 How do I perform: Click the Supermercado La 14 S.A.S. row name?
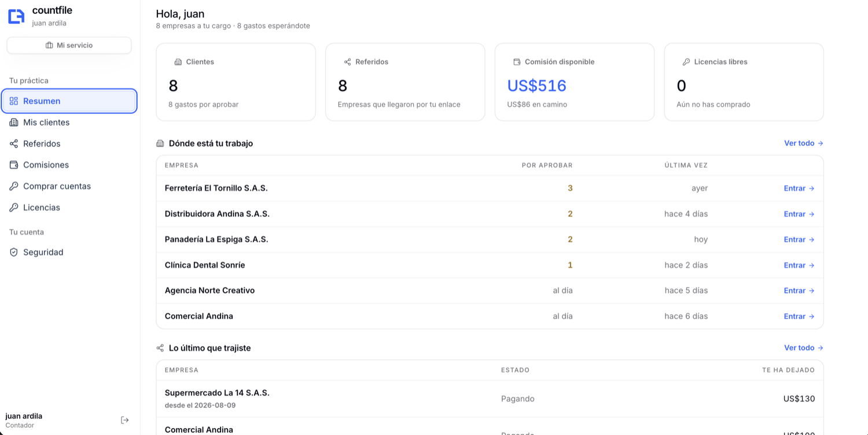click(217, 393)
